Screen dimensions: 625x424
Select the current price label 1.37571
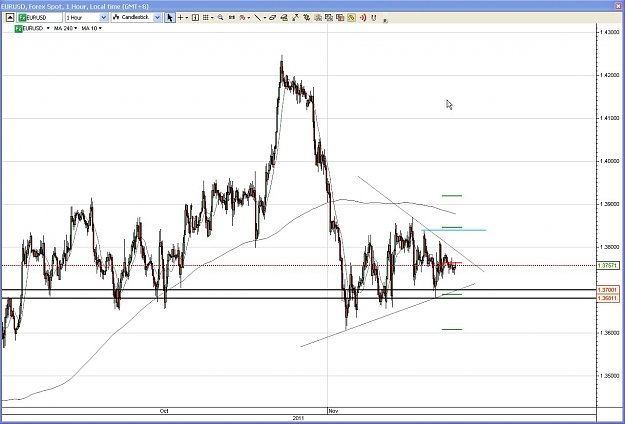tap(608, 265)
